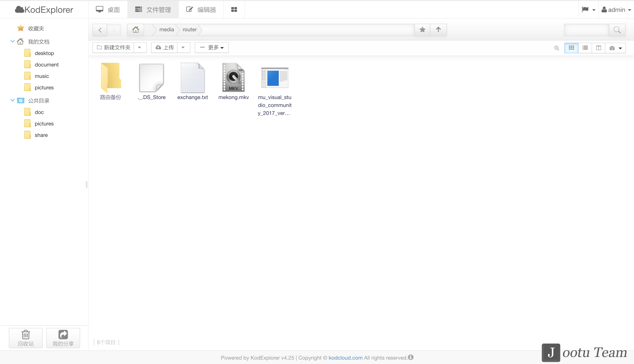Click the icon size zoom control
The width and height of the screenshot is (634, 364).
pos(556,48)
